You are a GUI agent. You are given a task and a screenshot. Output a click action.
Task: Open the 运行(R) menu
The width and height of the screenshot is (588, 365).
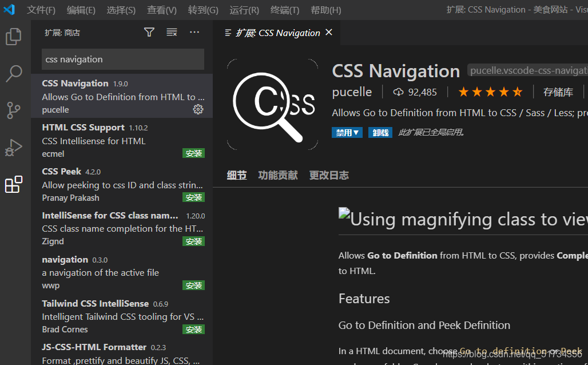[x=244, y=10]
